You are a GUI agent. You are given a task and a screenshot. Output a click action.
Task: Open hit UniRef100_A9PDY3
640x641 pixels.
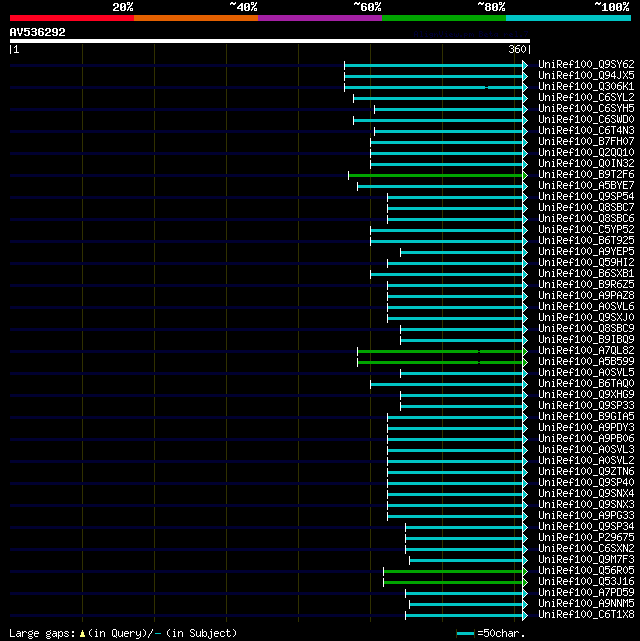click(x=586, y=428)
